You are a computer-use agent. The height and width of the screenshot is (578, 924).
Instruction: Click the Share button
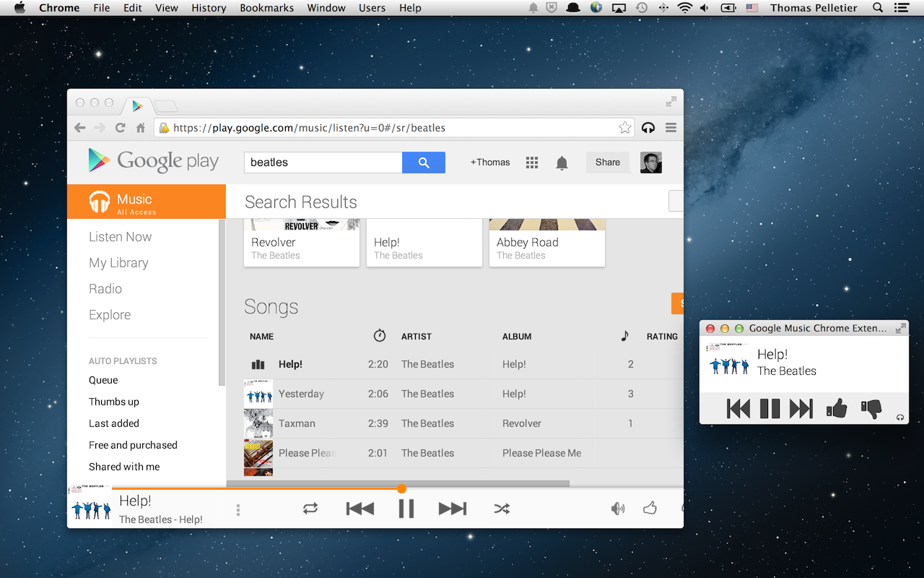click(608, 163)
